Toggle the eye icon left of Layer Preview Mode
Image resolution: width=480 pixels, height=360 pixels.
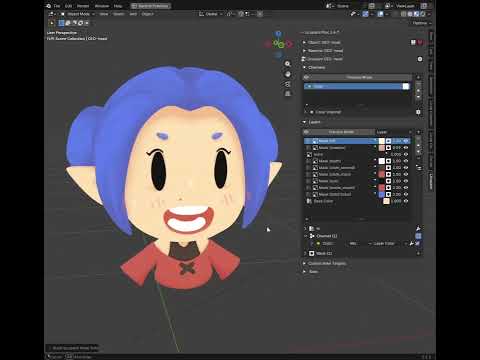pos(306,132)
